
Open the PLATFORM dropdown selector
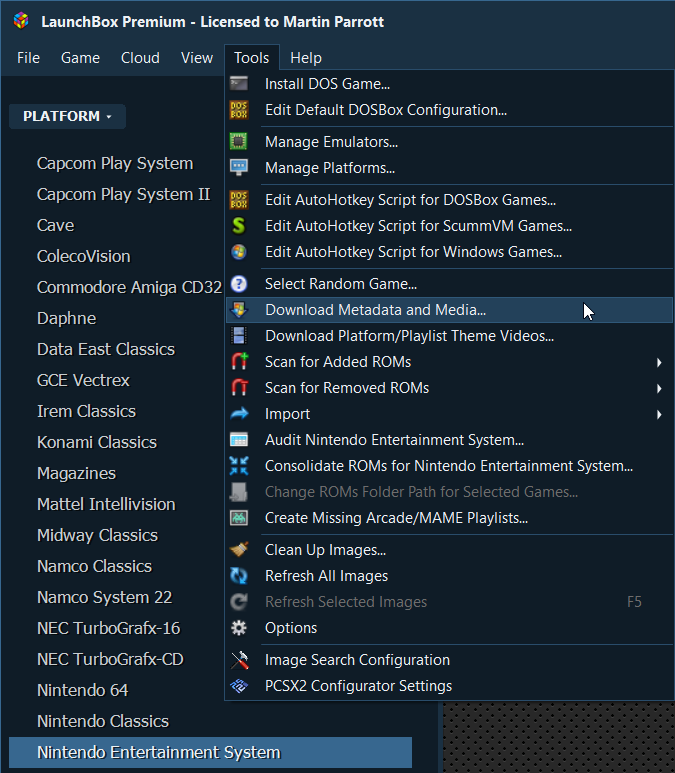click(68, 116)
